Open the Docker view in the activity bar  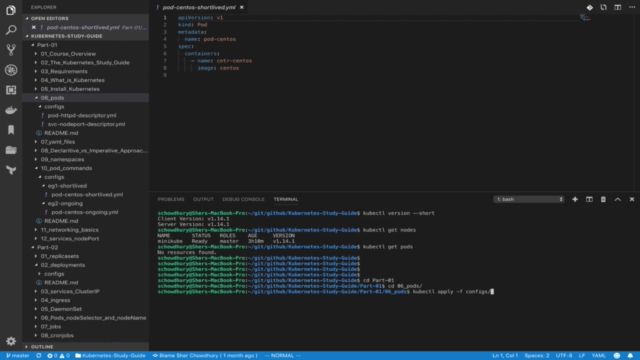[11, 110]
